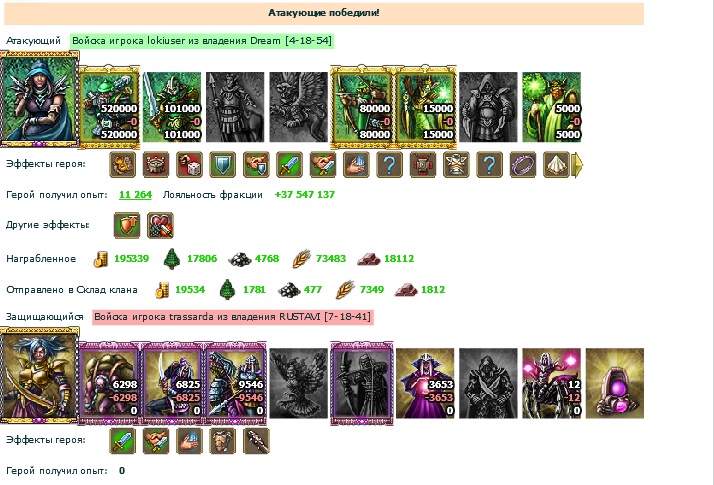
Task: Open attacker lokiuser Dream army link
Action: (x=202, y=41)
